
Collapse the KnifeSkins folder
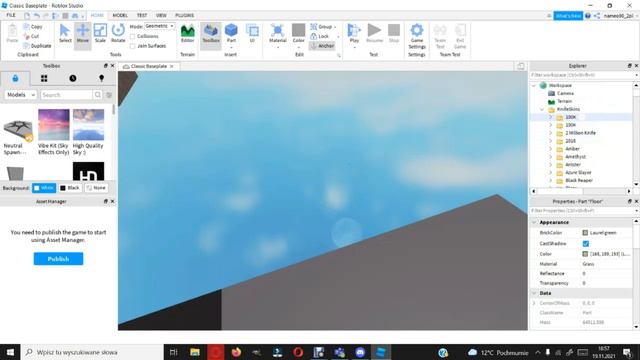[542, 109]
